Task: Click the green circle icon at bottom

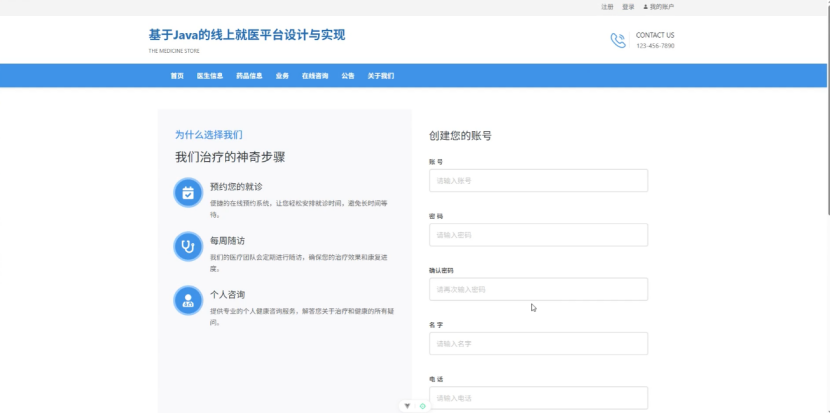Action: coord(422,406)
